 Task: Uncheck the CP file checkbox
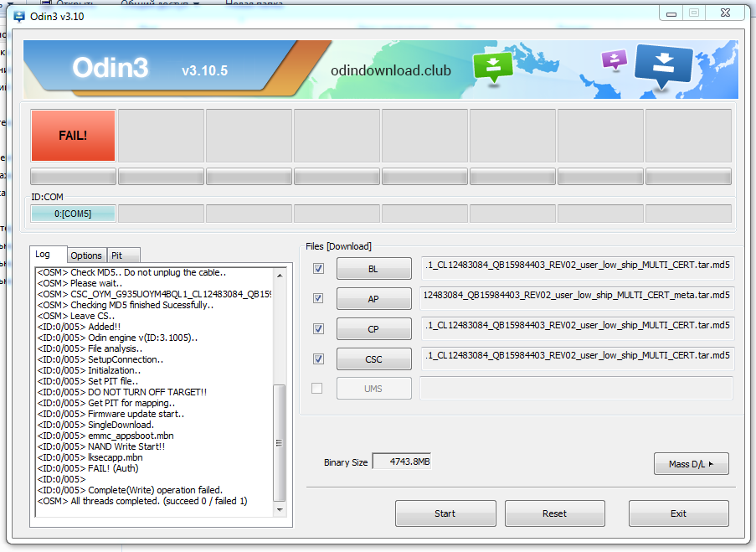(x=318, y=328)
